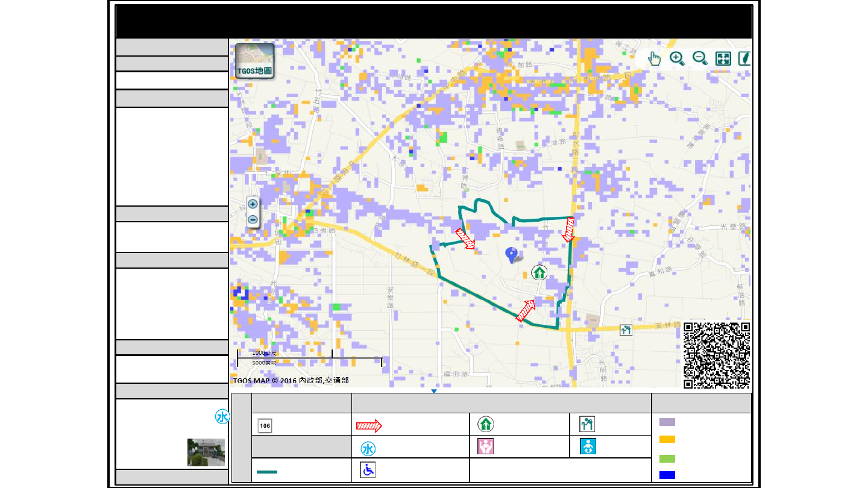The height and width of the screenshot is (488, 868).
Task: Click the green shelter house legend icon
Action: 486,424
